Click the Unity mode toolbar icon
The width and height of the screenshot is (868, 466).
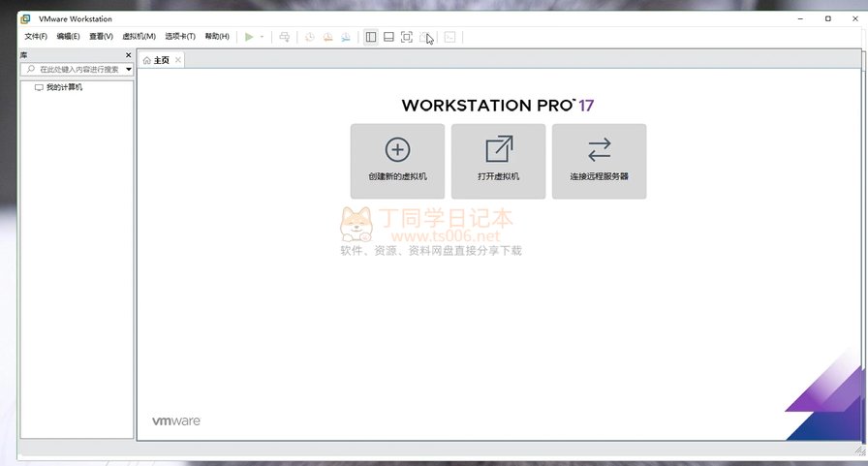click(424, 37)
